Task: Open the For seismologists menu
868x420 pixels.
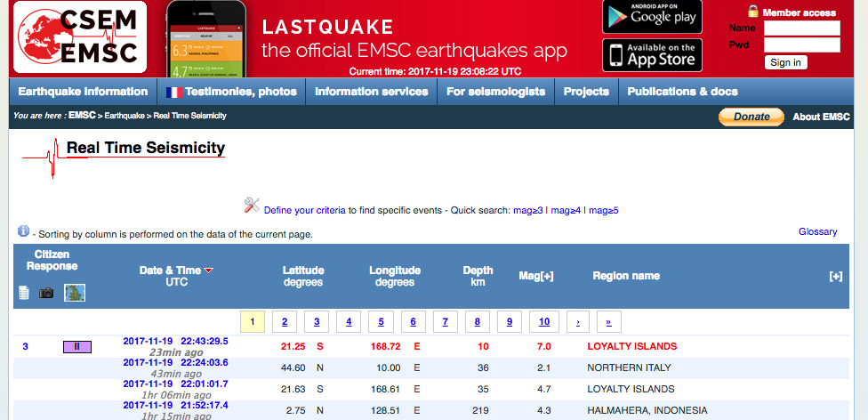Action: pos(496,92)
